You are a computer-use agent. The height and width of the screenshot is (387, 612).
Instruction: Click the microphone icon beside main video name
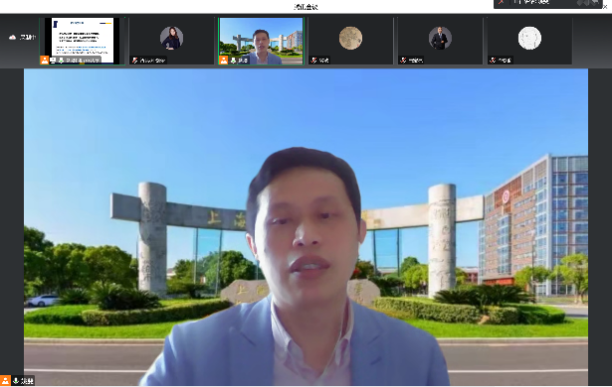click(x=16, y=381)
